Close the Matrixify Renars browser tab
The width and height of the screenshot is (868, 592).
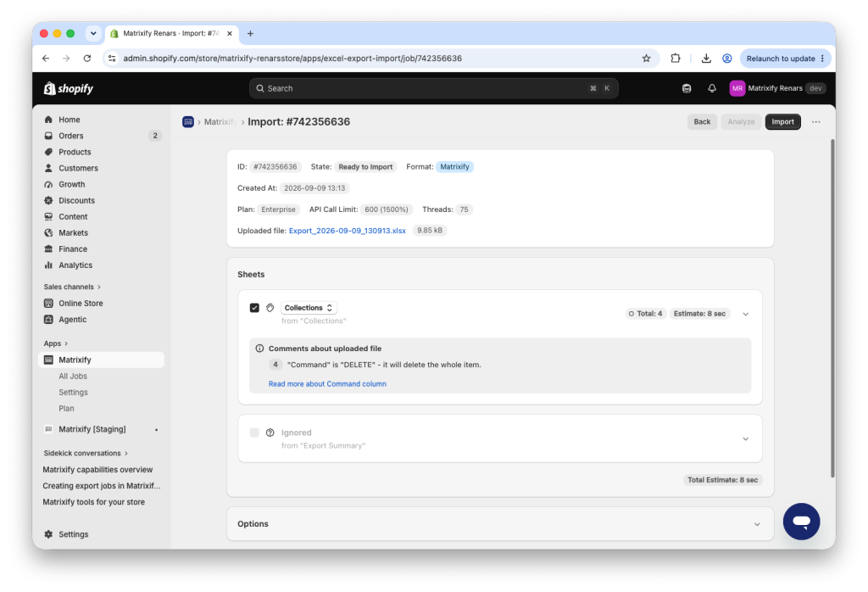(x=230, y=33)
